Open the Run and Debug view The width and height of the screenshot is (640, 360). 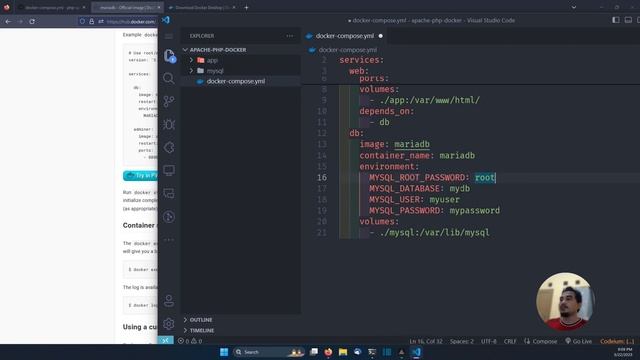(169, 124)
